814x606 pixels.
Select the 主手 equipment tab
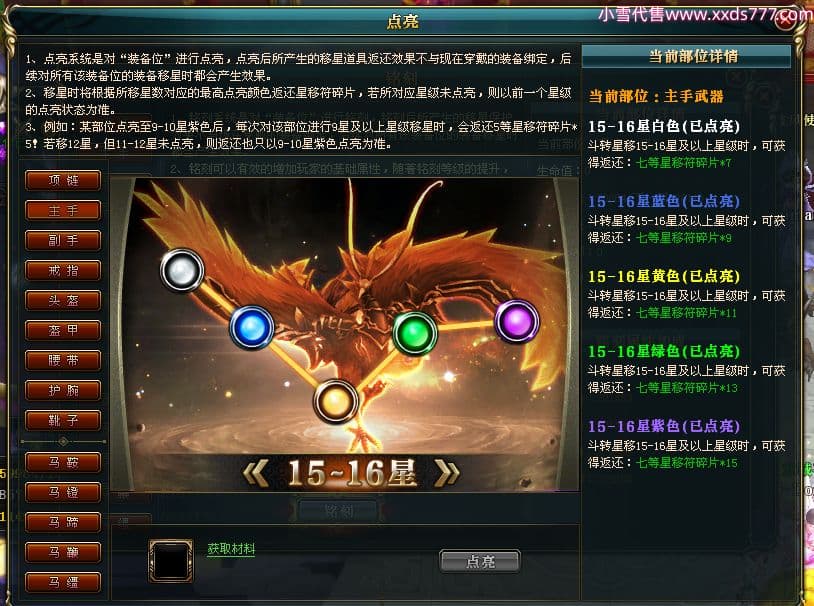[x=63, y=210]
